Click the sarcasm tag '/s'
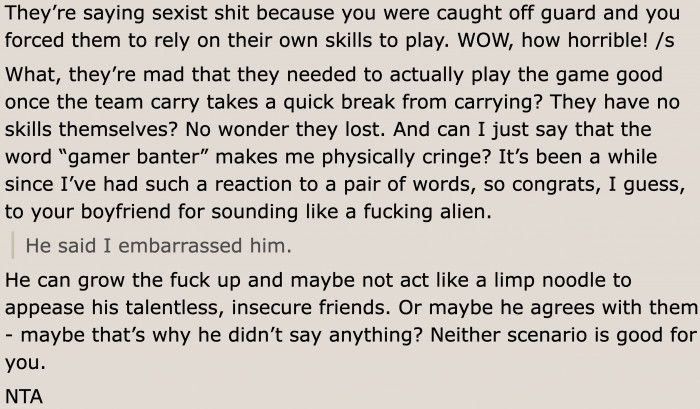Image resolution: width=700 pixels, height=409 pixels. [x=665, y=41]
